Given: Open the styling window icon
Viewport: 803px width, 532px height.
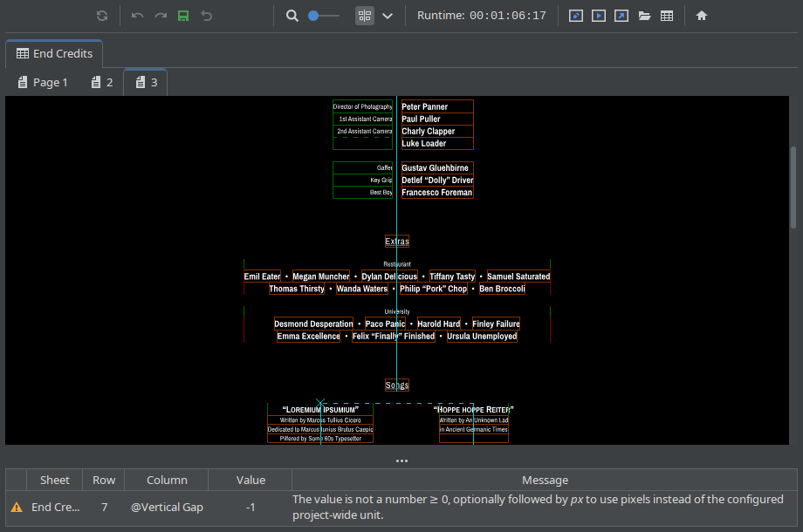Looking at the screenshot, I should [576, 16].
